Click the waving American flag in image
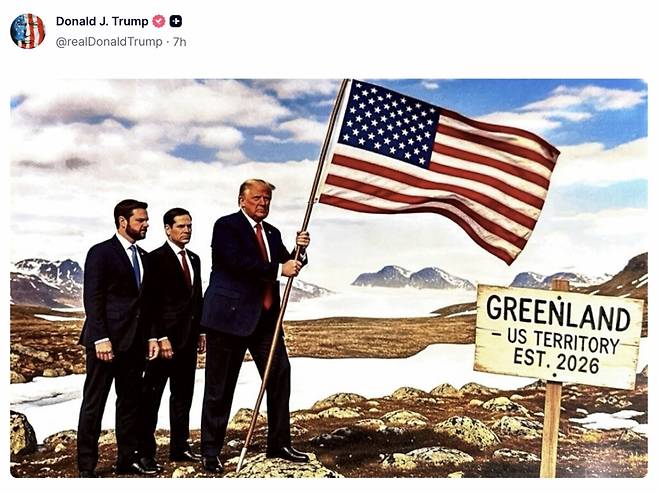 [439, 168]
